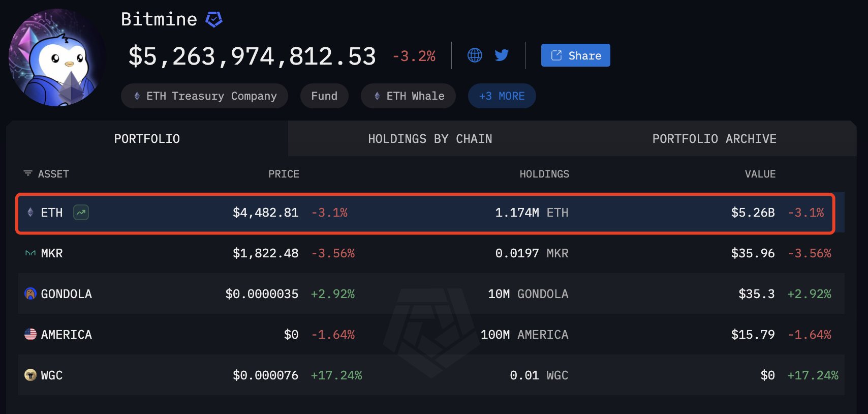Expand the +3 MORE tags
The image size is (868, 414).
coord(502,96)
